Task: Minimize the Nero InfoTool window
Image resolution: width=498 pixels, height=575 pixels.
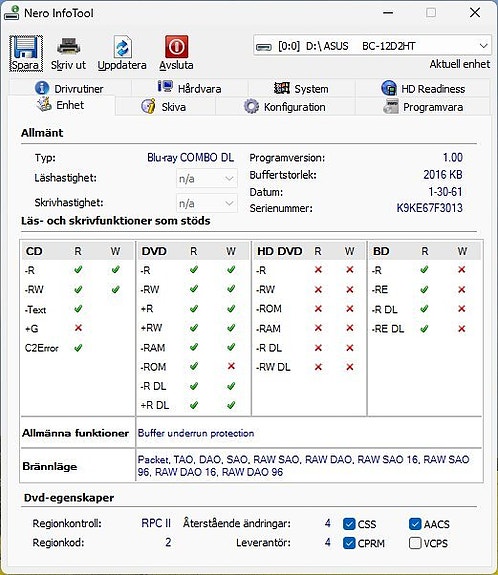Action: pos(388,13)
